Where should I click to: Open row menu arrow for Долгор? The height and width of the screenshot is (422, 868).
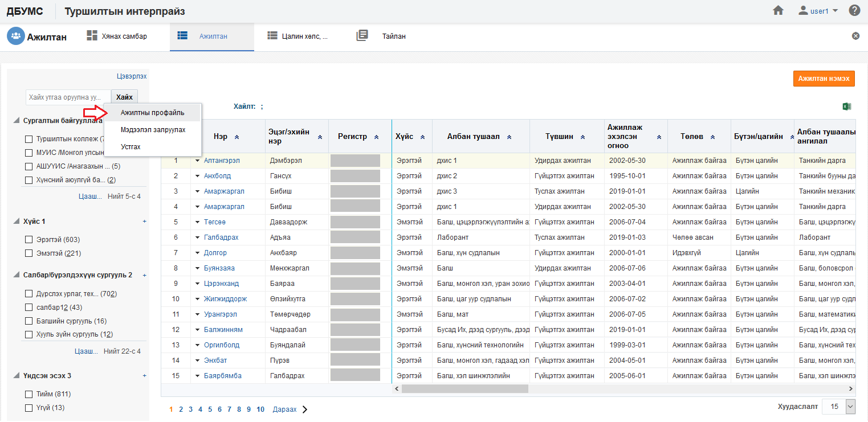[x=197, y=253]
